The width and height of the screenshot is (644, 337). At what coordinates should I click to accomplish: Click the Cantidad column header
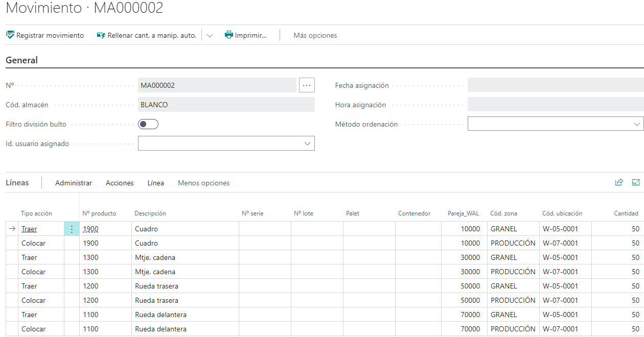(626, 213)
